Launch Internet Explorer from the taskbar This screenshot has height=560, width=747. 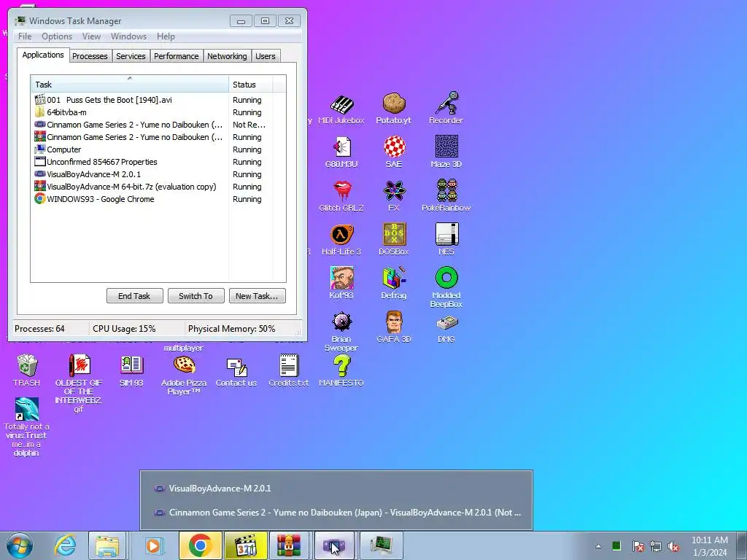coord(65,545)
